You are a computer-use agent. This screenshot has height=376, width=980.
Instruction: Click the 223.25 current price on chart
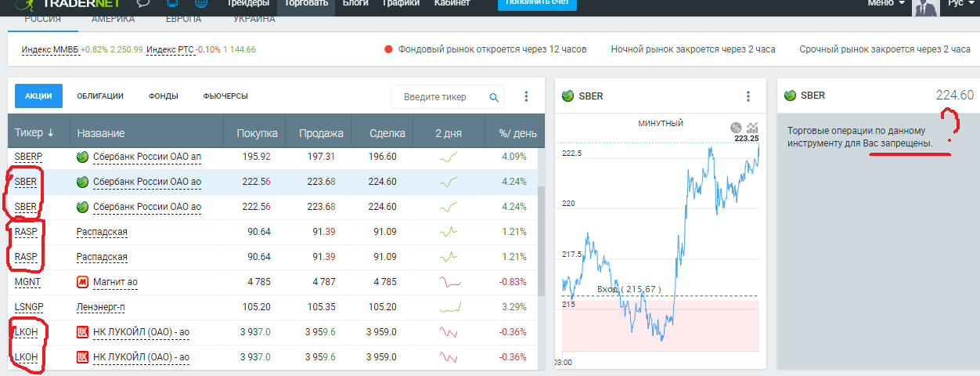tap(747, 138)
